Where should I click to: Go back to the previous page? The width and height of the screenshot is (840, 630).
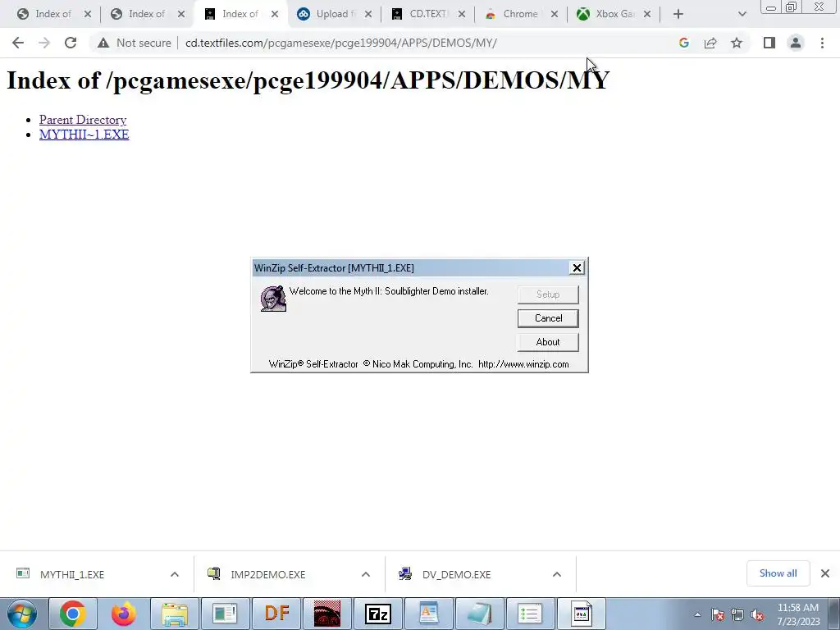tap(18, 43)
